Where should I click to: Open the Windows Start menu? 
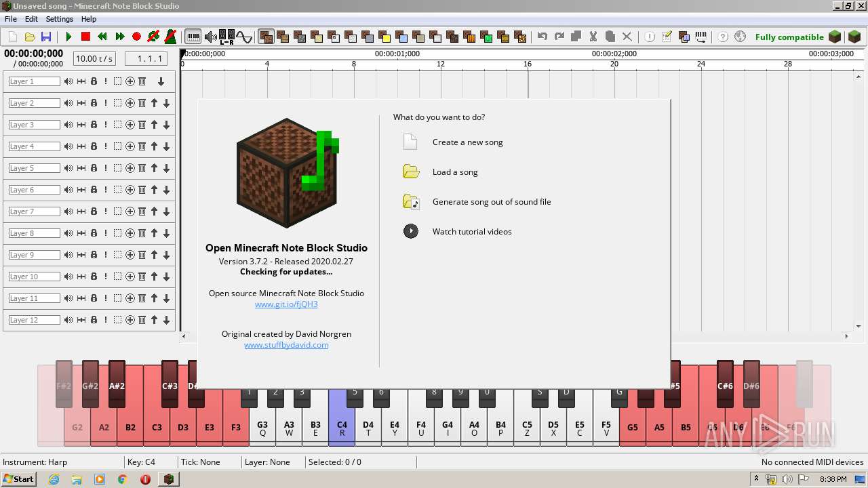tap(18, 479)
